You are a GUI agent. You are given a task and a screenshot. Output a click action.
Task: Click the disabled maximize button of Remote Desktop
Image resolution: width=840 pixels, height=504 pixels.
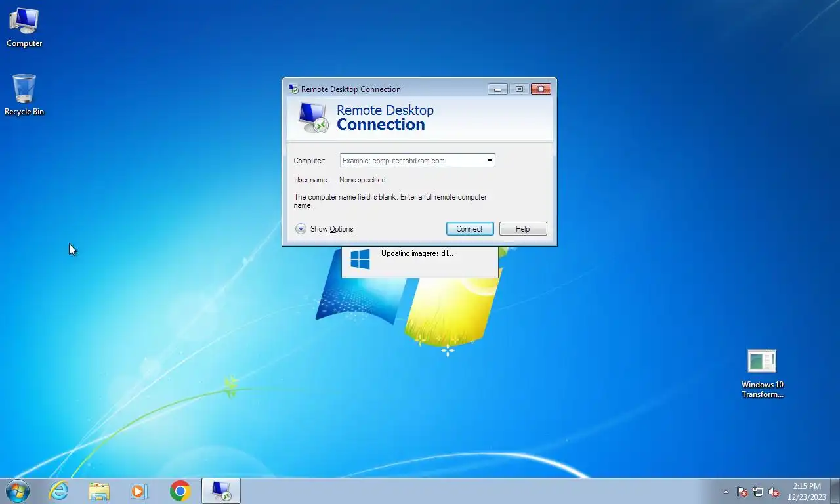pyautogui.click(x=519, y=89)
